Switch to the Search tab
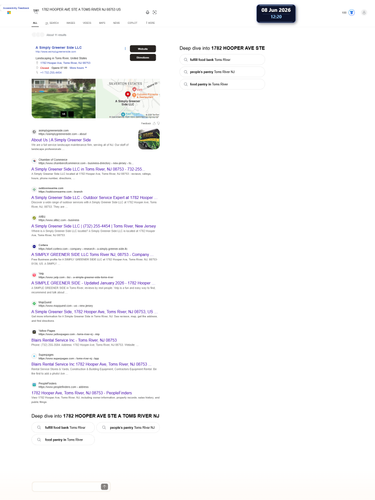Image resolution: width=375 pixels, height=500 pixels. 52,23
